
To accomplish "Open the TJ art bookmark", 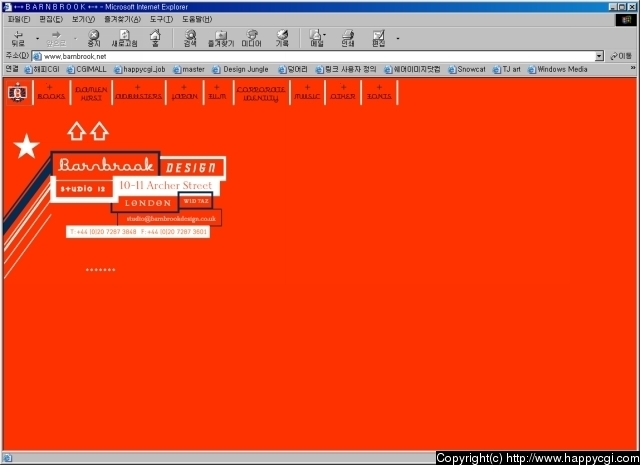I will click(x=507, y=69).
